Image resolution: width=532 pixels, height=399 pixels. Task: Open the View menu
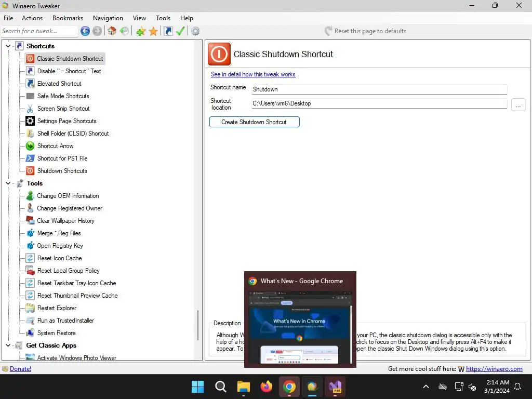[x=139, y=18]
